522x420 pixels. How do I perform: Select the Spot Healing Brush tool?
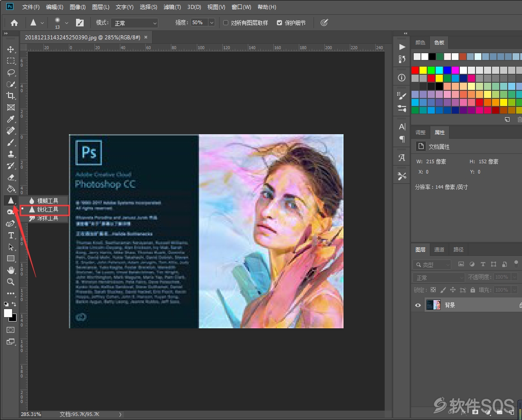[11, 131]
